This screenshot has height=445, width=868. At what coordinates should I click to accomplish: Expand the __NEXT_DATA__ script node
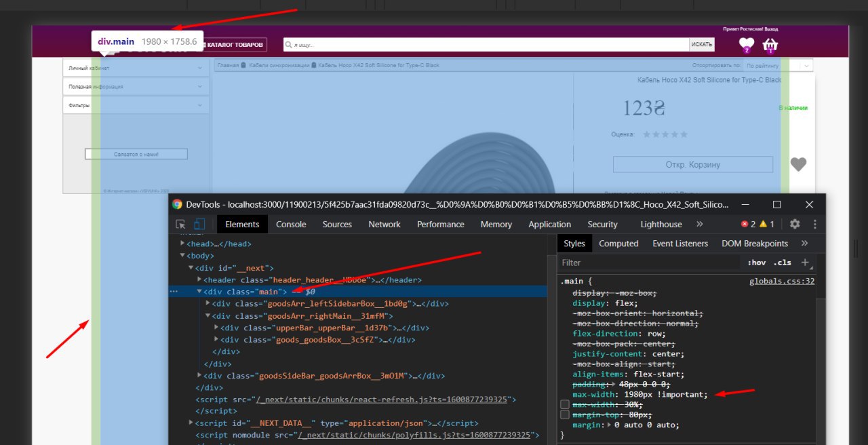[191, 423]
